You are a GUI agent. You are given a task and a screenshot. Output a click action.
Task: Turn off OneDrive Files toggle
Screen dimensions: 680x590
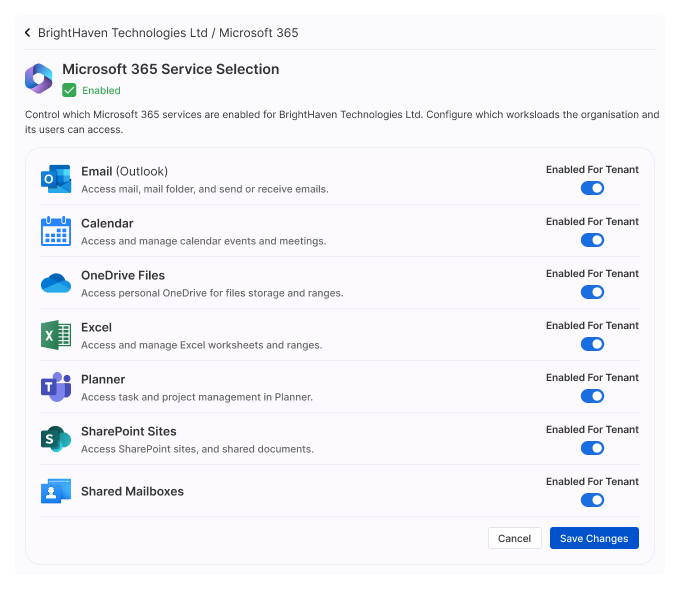tap(592, 292)
